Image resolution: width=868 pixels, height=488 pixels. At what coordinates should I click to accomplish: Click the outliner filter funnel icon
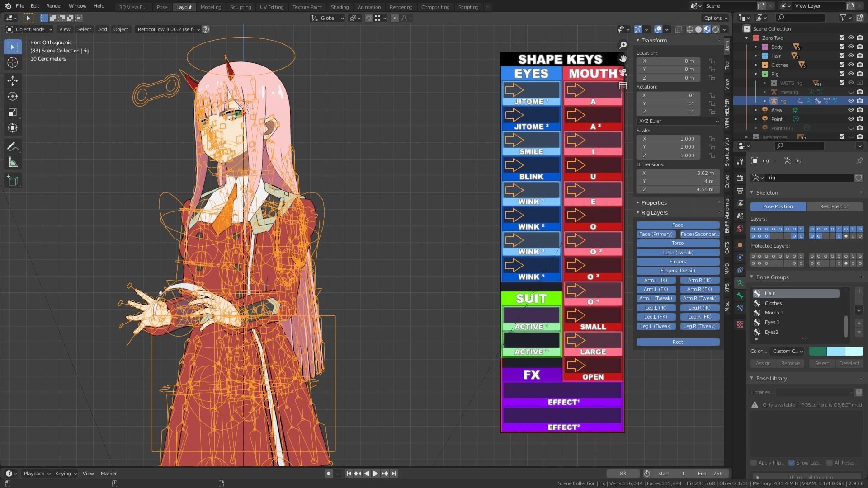click(843, 18)
